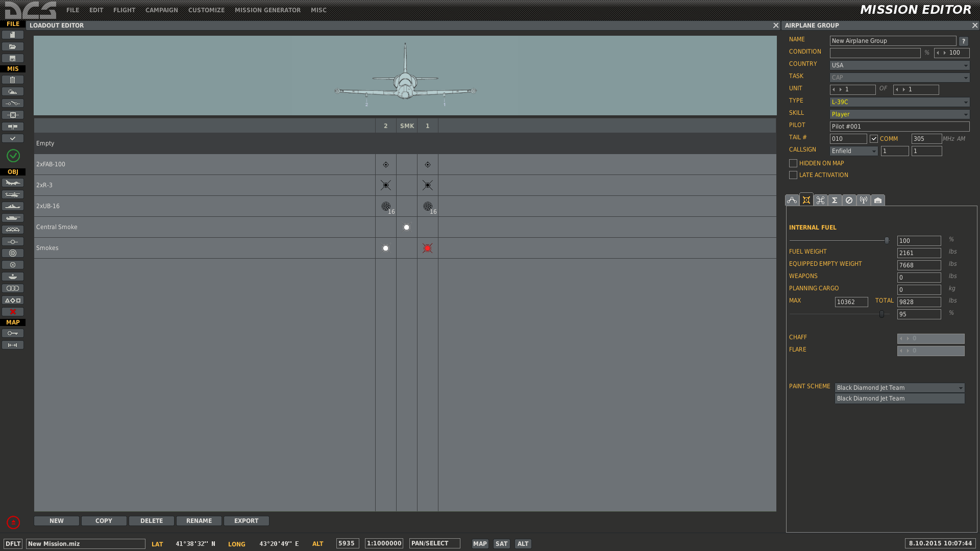
Task: Select the static bridge object tool
Action: 13,230
